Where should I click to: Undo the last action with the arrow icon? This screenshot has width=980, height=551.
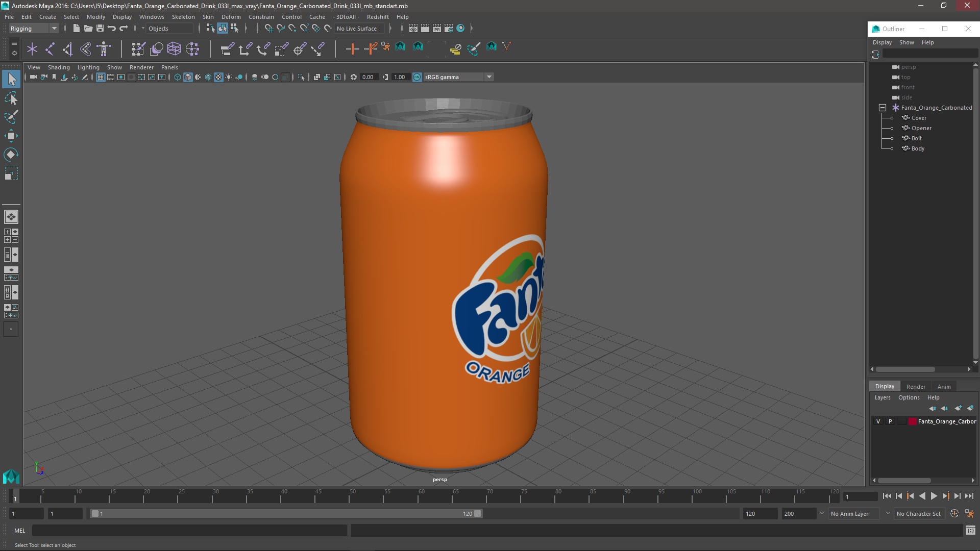coord(111,28)
